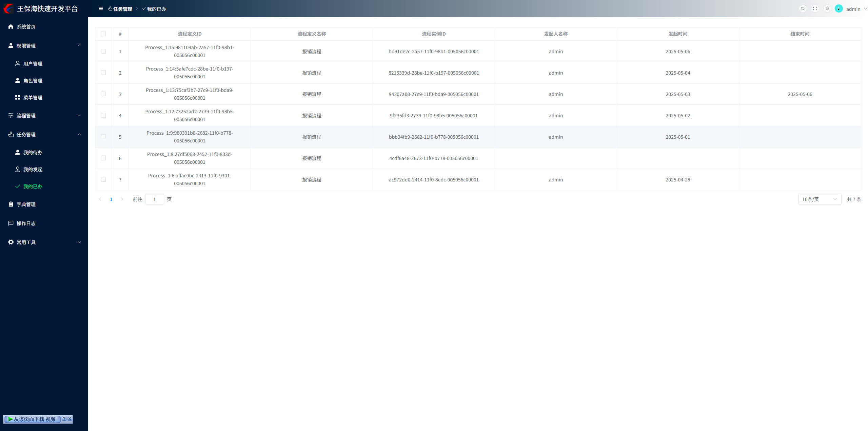Select the row 7 checkbox

click(x=103, y=179)
